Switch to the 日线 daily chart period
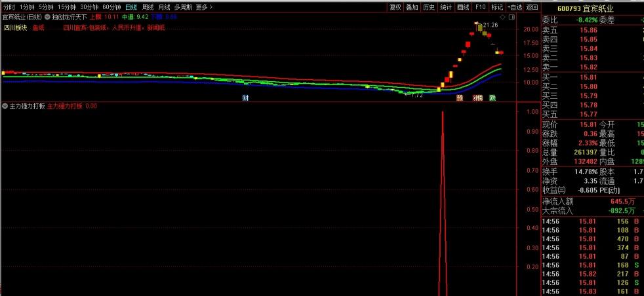 tap(131, 7)
